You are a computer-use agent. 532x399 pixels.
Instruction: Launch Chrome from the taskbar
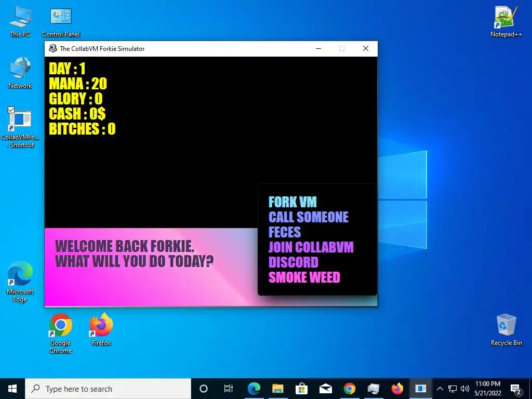pyautogui.click(x=350, y=389)
